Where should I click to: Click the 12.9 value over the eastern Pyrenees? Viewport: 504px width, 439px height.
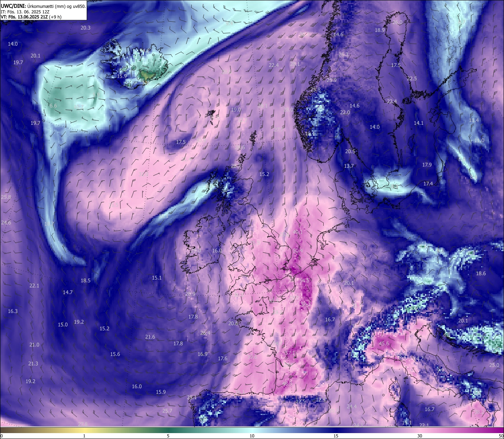pos(321,400)
